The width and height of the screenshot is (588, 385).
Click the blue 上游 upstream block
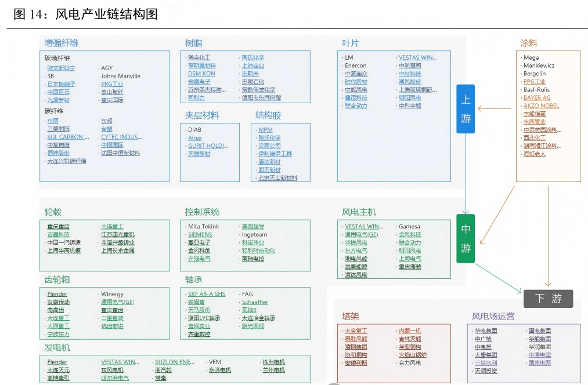point(466,109)
